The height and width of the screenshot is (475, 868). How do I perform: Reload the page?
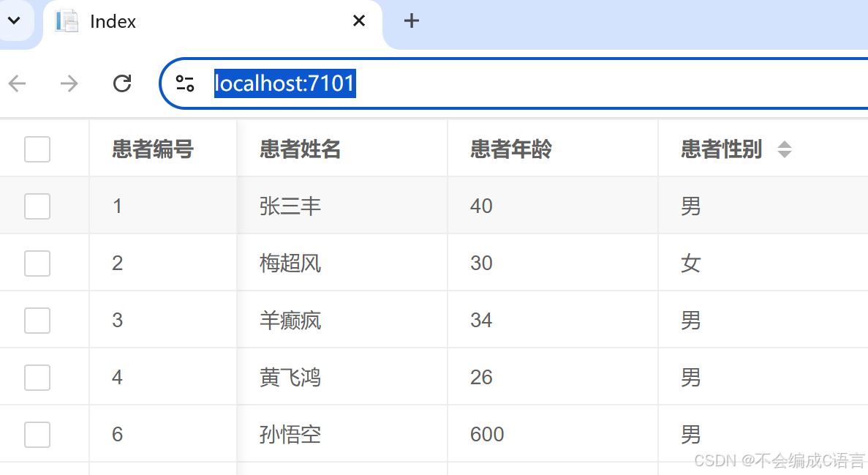tap(122, 83)
